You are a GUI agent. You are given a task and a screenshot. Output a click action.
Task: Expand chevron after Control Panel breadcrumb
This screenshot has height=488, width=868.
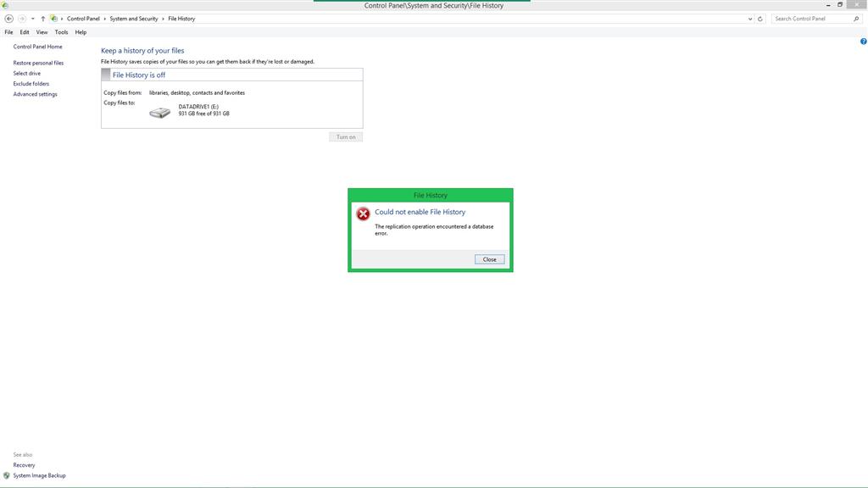tap(104, 19)
